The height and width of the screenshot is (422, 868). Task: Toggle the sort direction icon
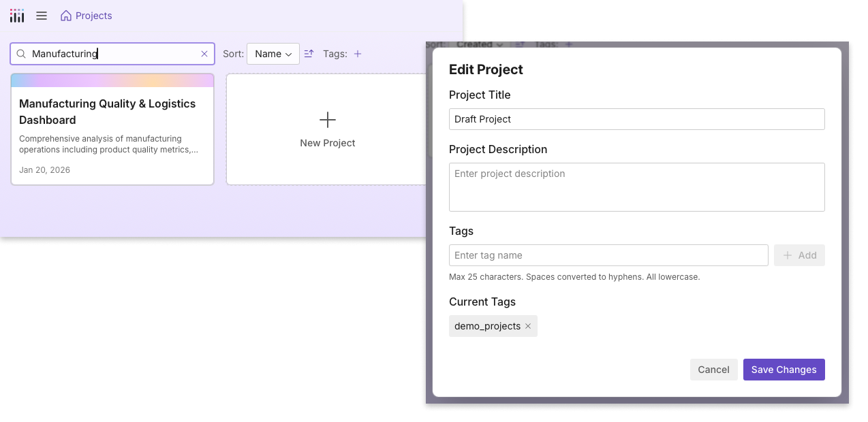309,54
